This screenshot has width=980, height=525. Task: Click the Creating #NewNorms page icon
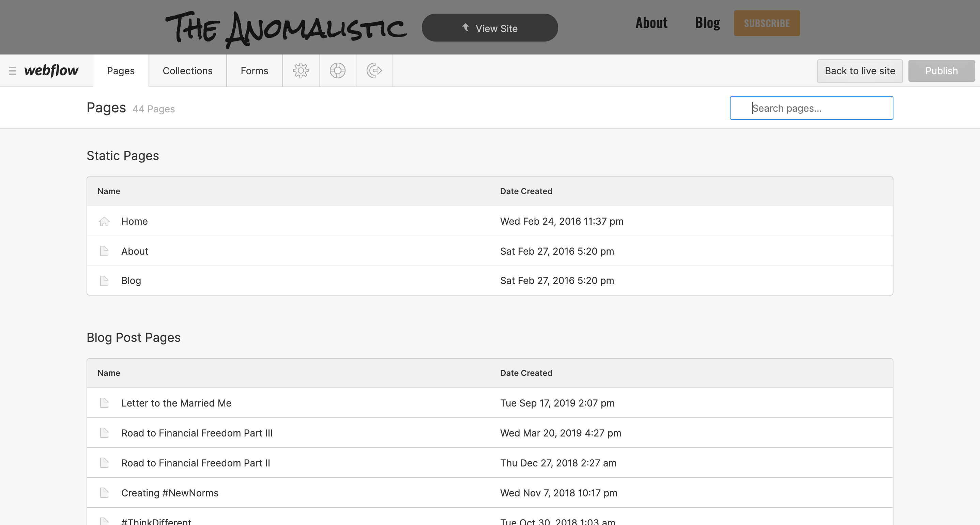point(104,493)
